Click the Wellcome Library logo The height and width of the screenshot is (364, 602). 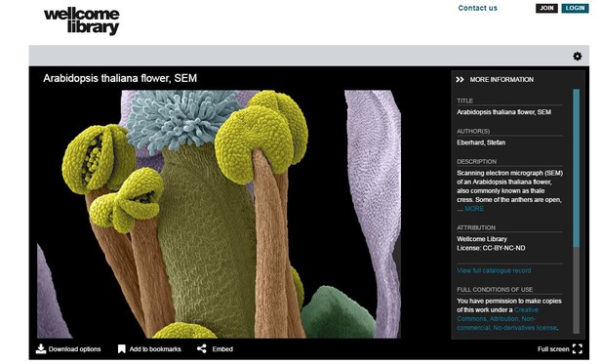(81, 21)
